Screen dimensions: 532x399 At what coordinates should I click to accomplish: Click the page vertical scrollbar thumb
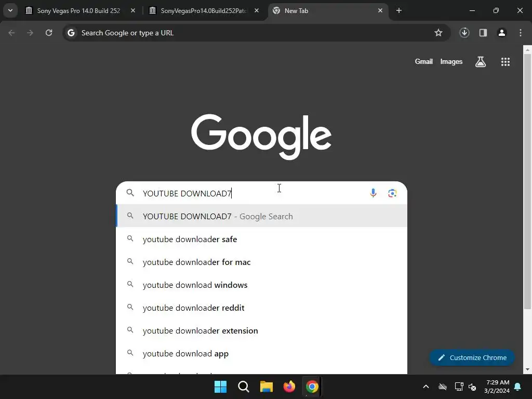click(527, 181)
